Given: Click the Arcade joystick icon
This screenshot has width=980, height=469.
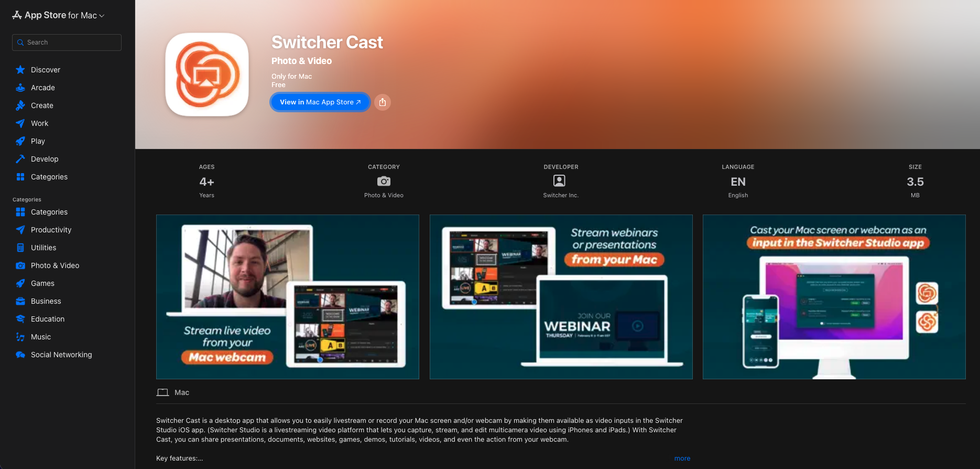Looking at the screenshot, I should pos(20,88).
